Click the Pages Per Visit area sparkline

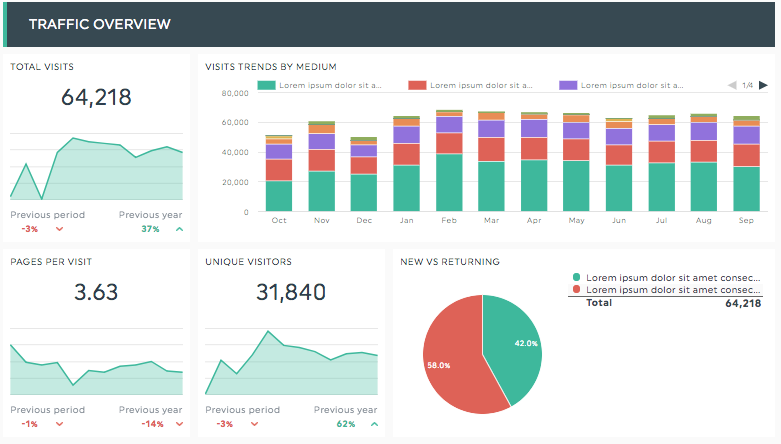(x=96, y=370)
